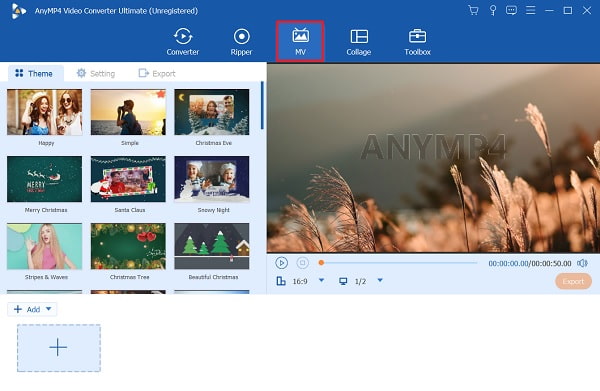The image size is (600, 391).
Task: Choose the Happy theme thumbnail
Action: [x=44, y=112]
